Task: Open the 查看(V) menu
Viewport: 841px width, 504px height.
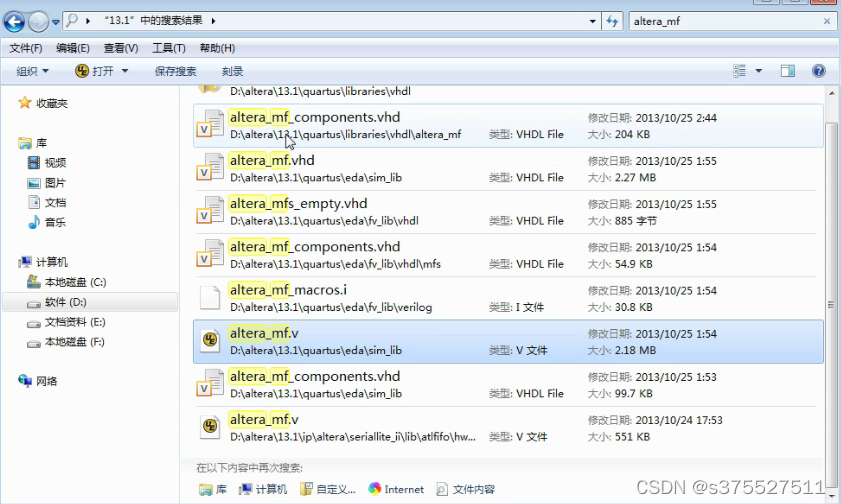Action: coord(121,48)
